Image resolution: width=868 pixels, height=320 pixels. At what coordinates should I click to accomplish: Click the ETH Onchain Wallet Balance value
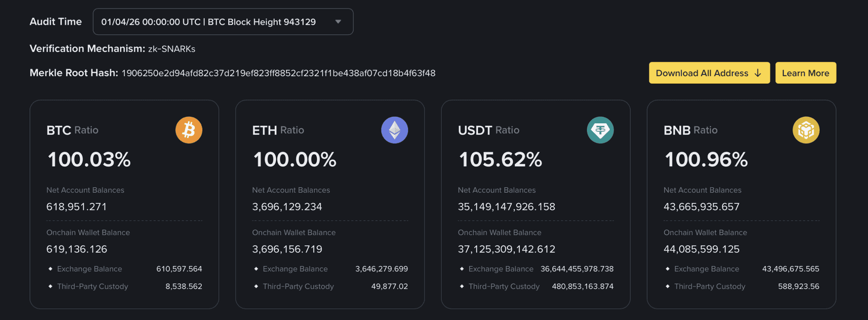[x=287, y=249]
